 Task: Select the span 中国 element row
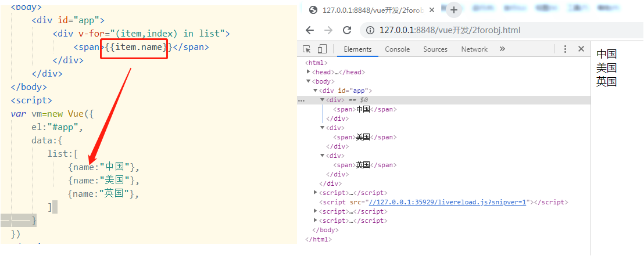[364, 110]
